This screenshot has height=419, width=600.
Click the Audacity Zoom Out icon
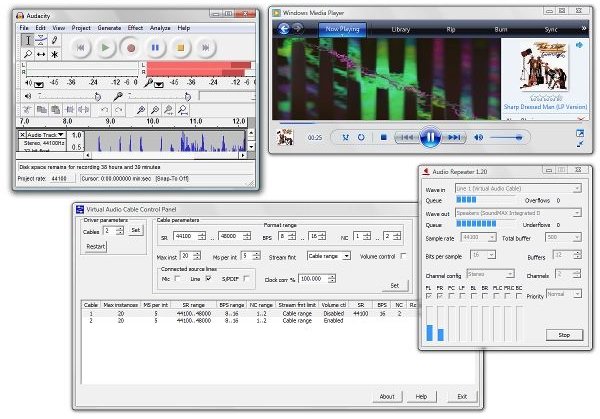click(x=155, y=110)
